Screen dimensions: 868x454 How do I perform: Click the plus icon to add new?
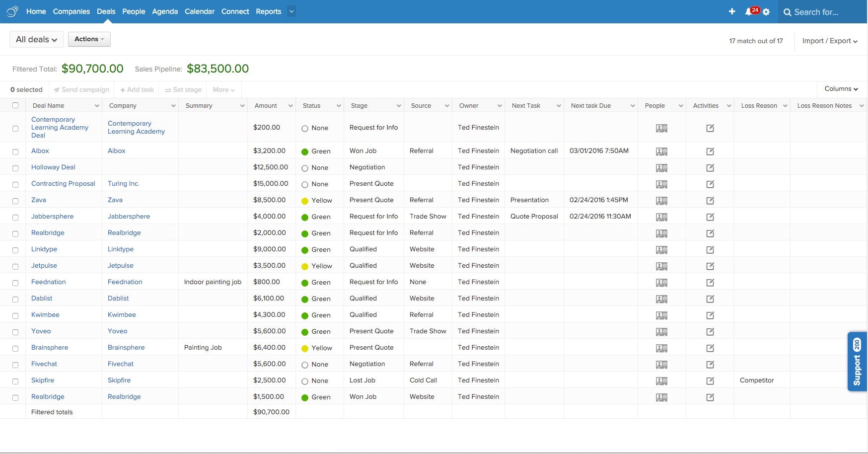tap(732, 11)
